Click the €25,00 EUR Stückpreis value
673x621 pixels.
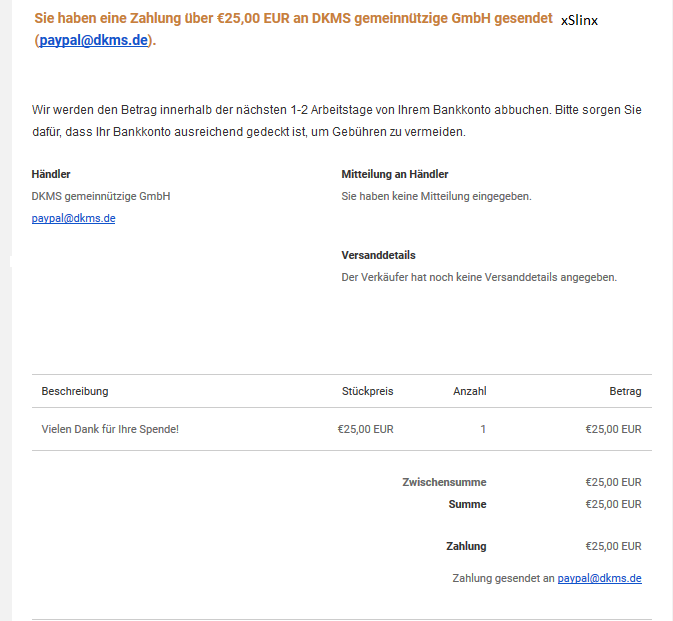(x=365, y=429)
